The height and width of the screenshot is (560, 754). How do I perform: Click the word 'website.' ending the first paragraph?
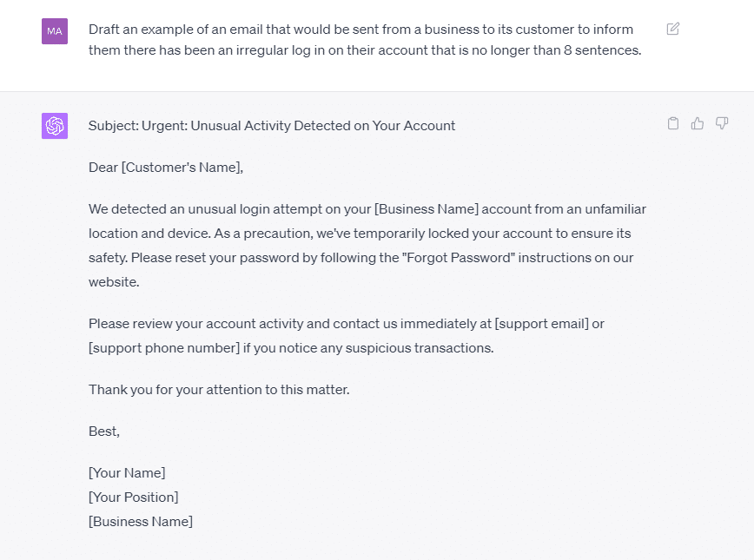pyautogui.click(x=114, y=281)
